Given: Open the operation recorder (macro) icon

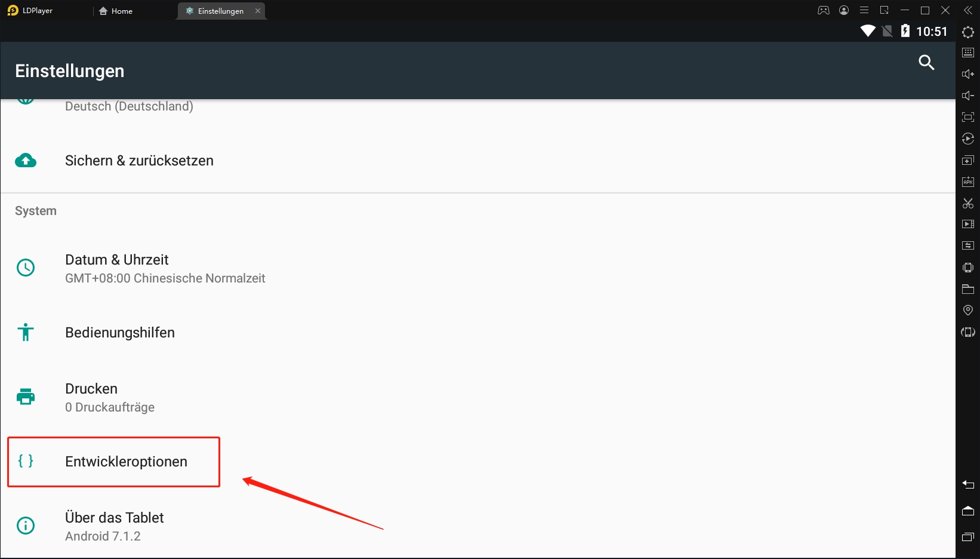Looking at the screenshot, I should coord(968,139).
